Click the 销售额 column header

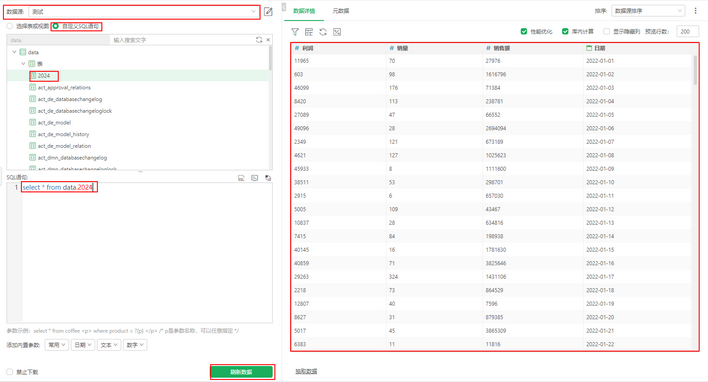coord(533,48)
